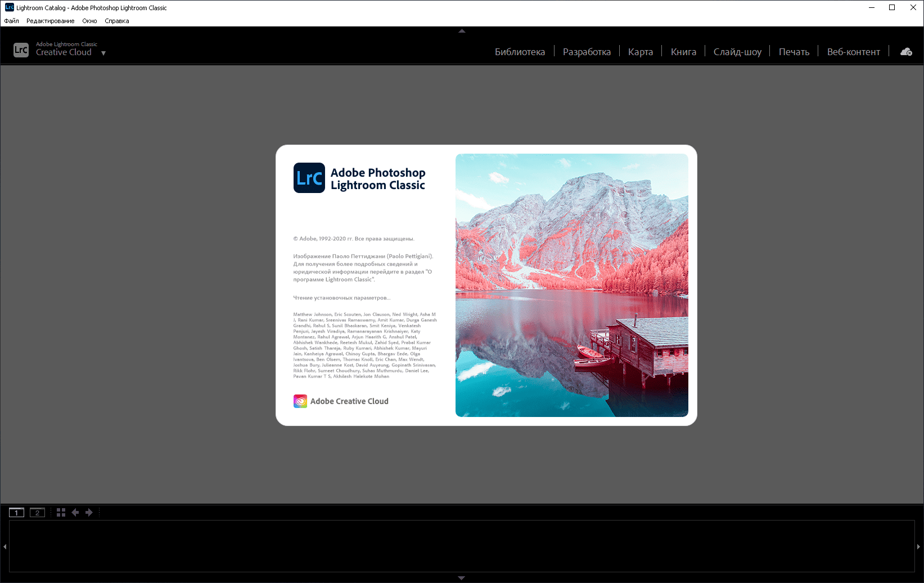The width and height of the screenshot is (924, 583).
Task: Go forward with filmstrip right arrow
Action: click(89, 512)
